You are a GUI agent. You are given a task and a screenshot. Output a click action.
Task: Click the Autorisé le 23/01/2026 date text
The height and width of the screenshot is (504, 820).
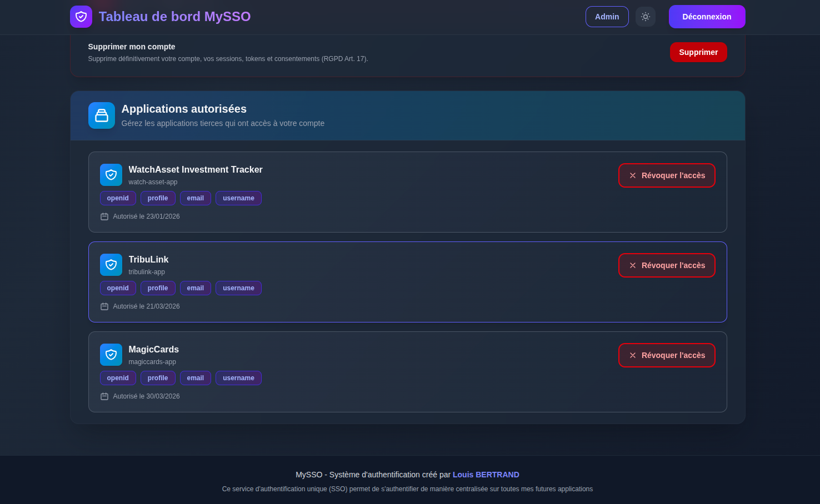[147, 216]
